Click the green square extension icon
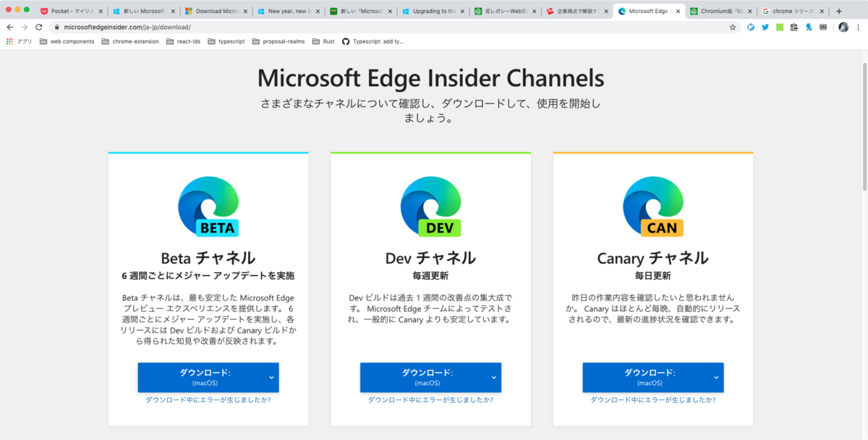 (780, 27)
